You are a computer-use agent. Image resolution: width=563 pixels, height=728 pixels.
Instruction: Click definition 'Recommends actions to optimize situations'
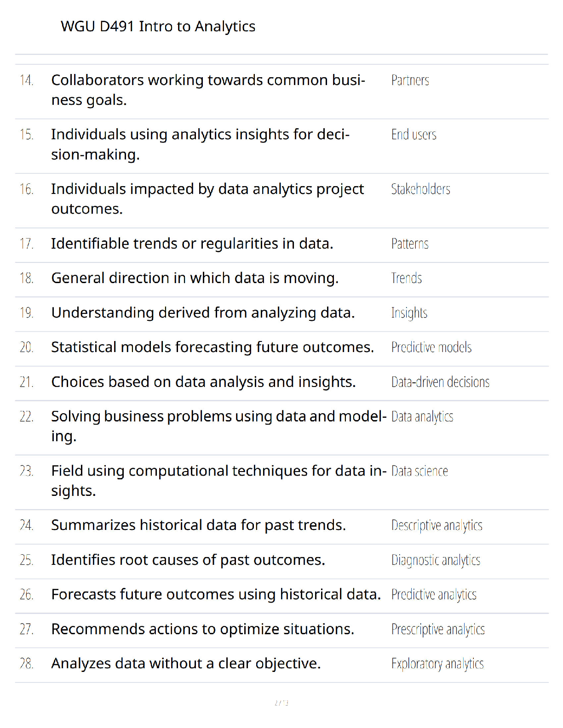(203, 629)
